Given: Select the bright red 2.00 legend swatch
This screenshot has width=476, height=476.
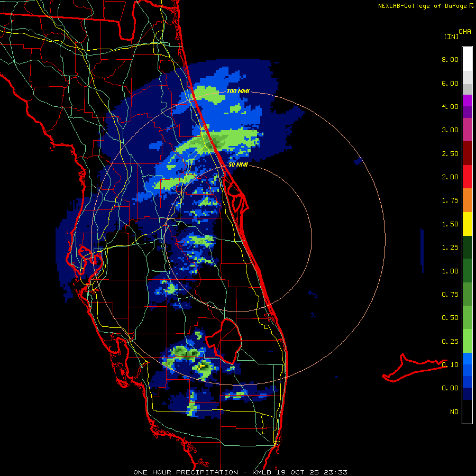Looking at the screenshot, I should pyautogui.click(x=467, y=177).
